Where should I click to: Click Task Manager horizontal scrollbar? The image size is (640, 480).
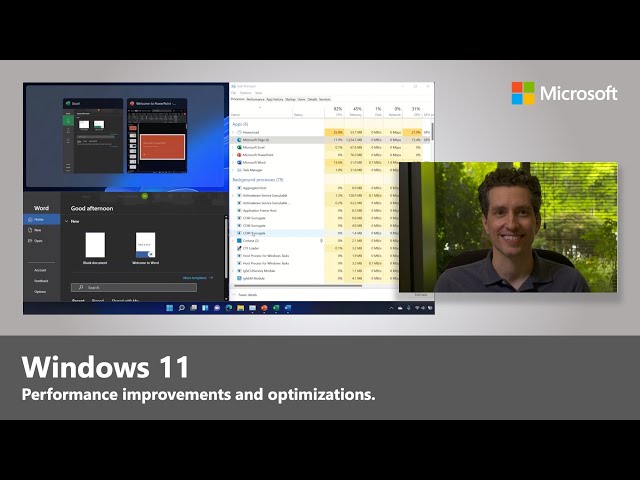tap(297, 286)
